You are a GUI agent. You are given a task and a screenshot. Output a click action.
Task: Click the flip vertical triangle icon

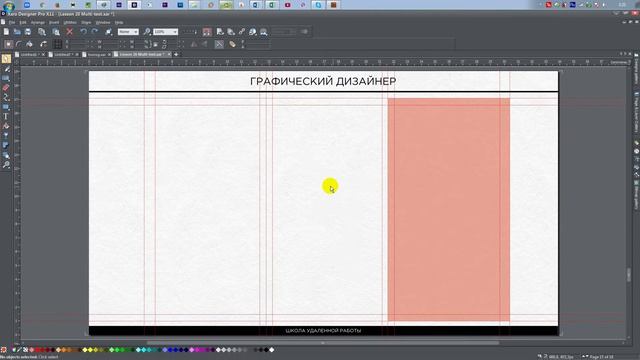coord(204,44)
